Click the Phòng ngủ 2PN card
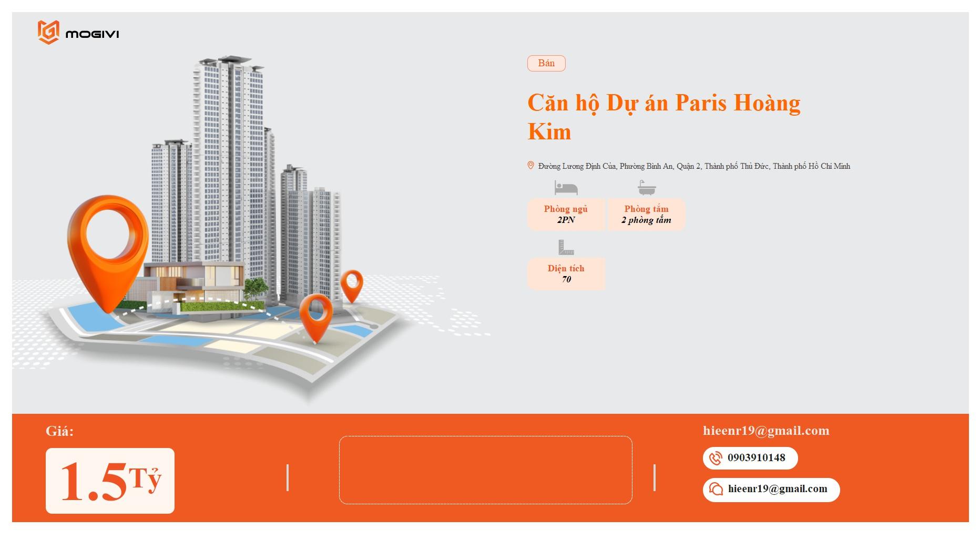 (x=566, y=215)
